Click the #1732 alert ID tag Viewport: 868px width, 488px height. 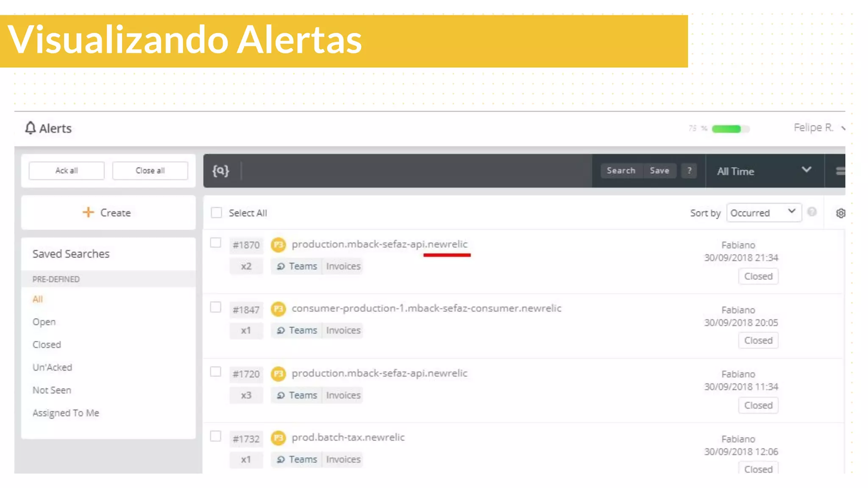(x=246, y=439)
